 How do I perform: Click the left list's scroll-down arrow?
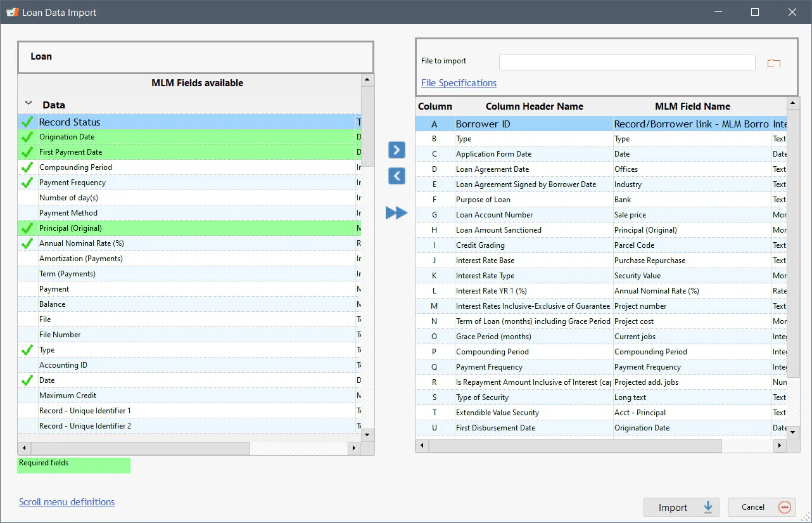point(367,435)
